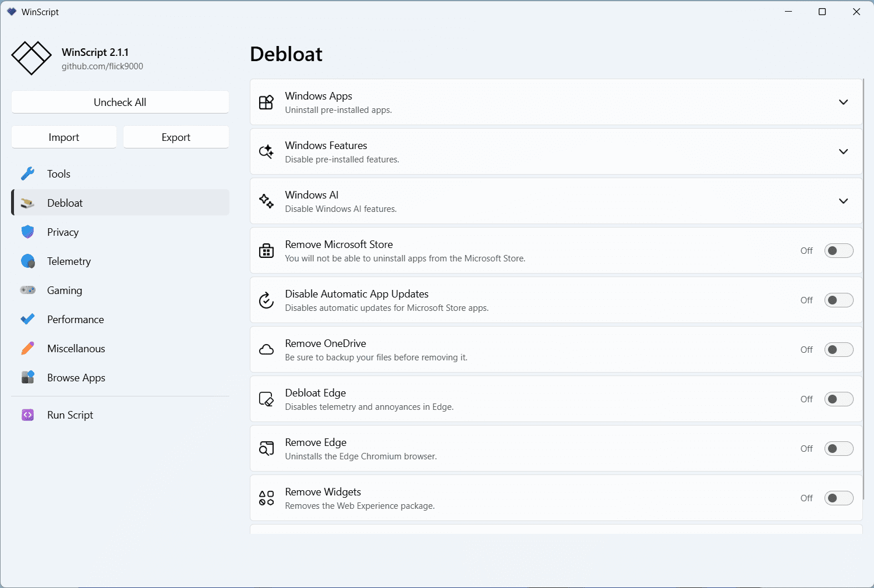The width and height of the screenshot is (874, 588).
Task: Turn on the Debloat Edge switch
Action: click(x=838, y=399)
